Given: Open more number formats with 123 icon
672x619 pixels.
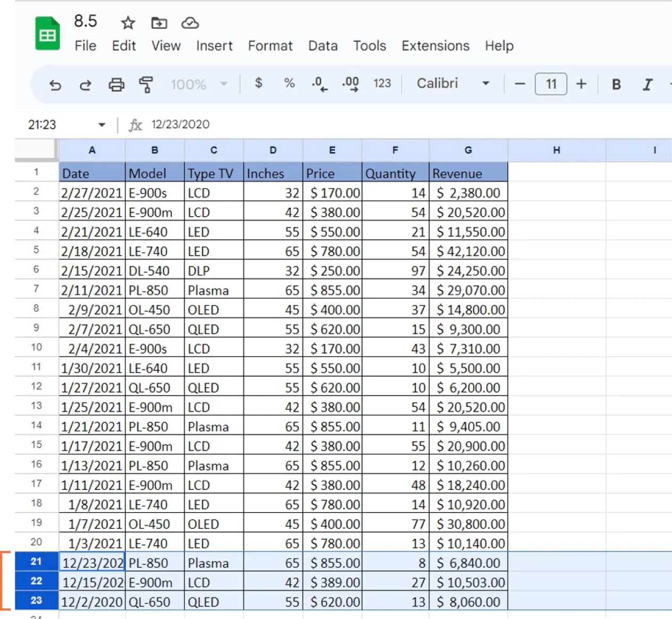Looking at the screenshot, I should pyautogui.click(x=382, y=83).
